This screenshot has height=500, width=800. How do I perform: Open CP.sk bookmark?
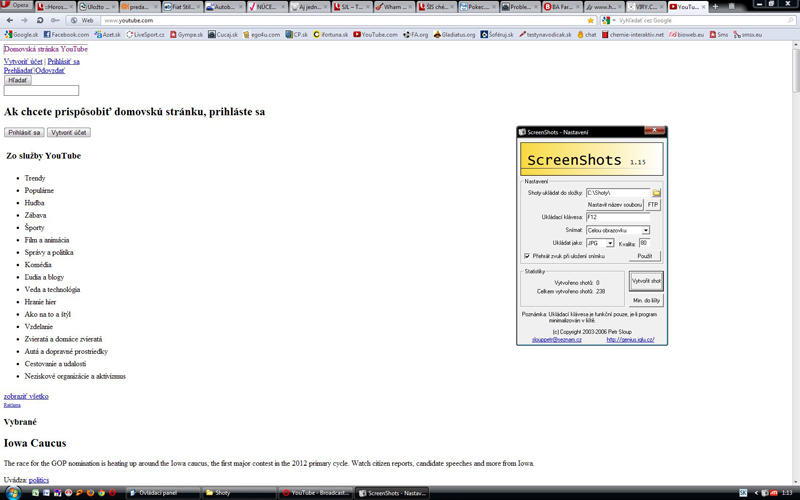click(296, 35)
